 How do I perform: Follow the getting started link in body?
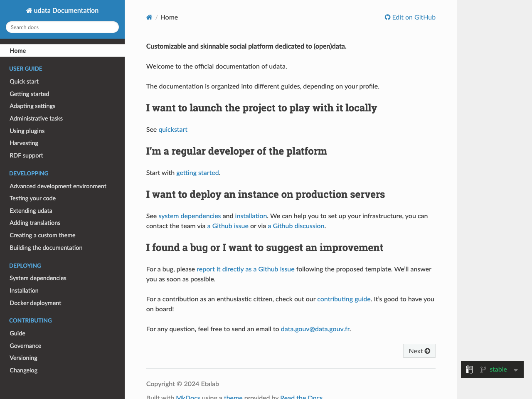point(197,172)
